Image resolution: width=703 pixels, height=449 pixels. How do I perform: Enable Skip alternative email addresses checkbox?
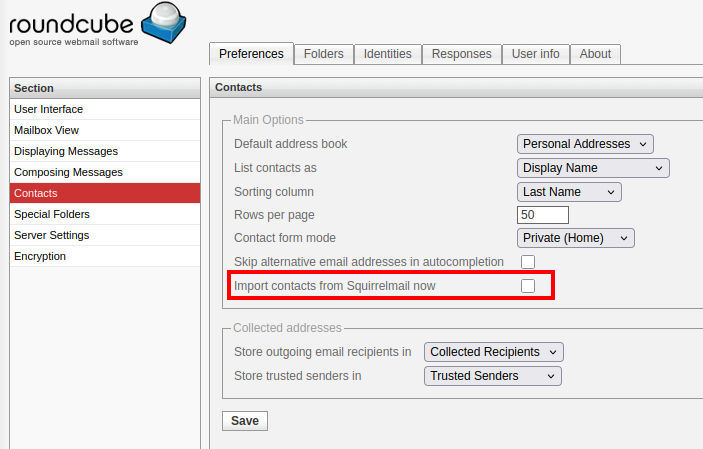coord(527,262)
